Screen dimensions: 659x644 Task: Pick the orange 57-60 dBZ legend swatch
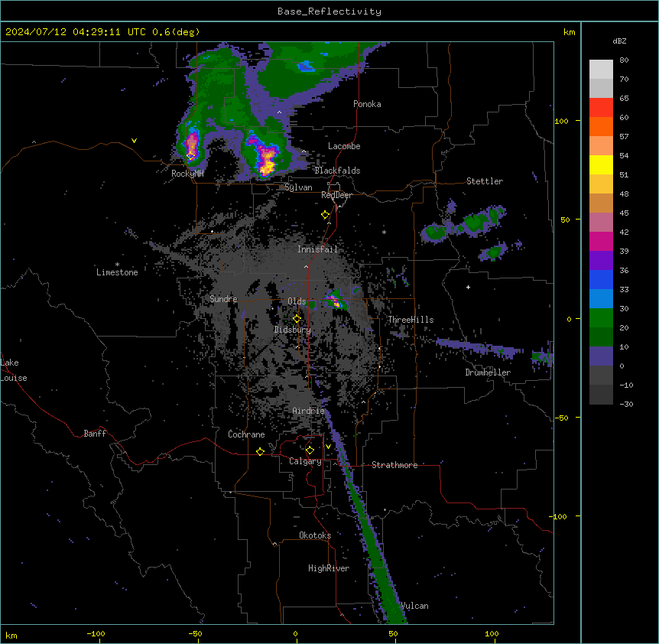pyautogui.click(x=601, y=126)
